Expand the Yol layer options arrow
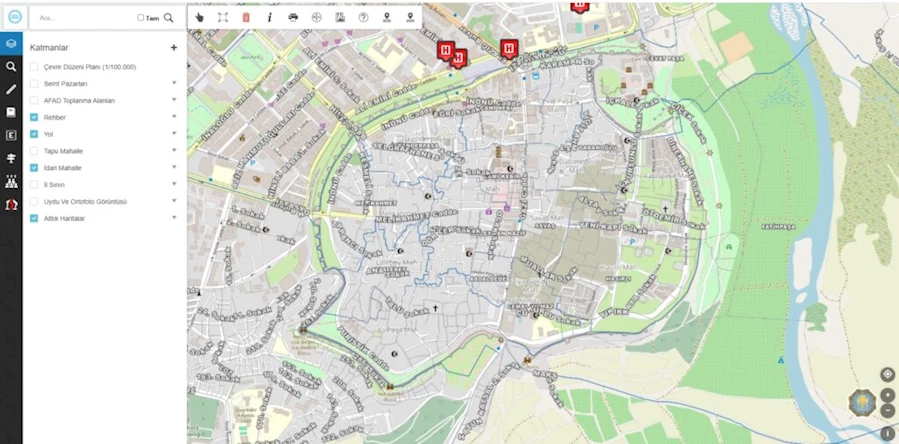 (174, 134)
